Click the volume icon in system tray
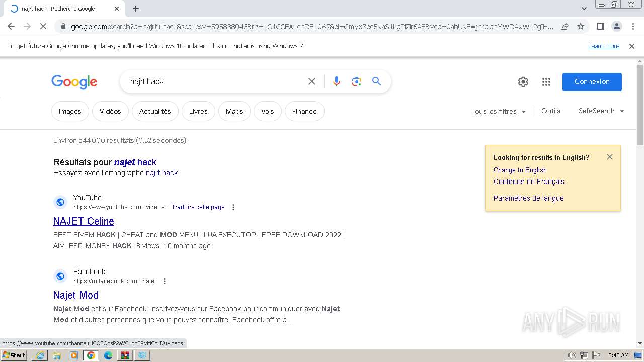This screenshot has height=362, width=644. pos(572,355)
